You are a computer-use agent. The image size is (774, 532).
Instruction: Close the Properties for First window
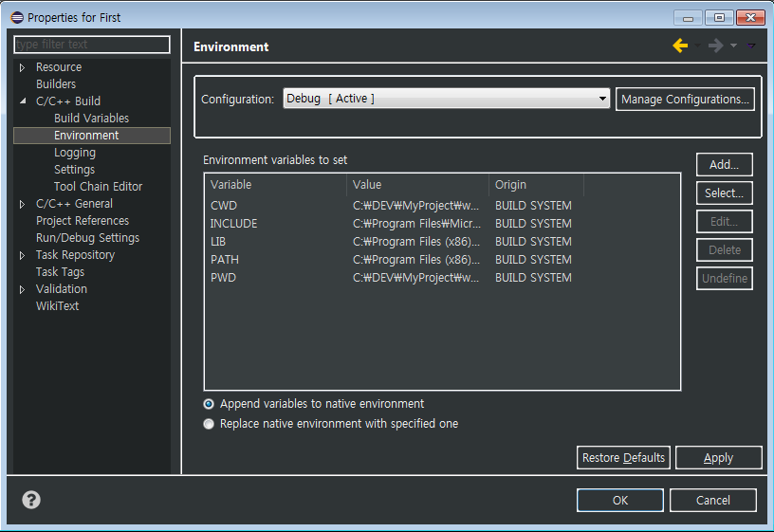[x=750, y=18]
